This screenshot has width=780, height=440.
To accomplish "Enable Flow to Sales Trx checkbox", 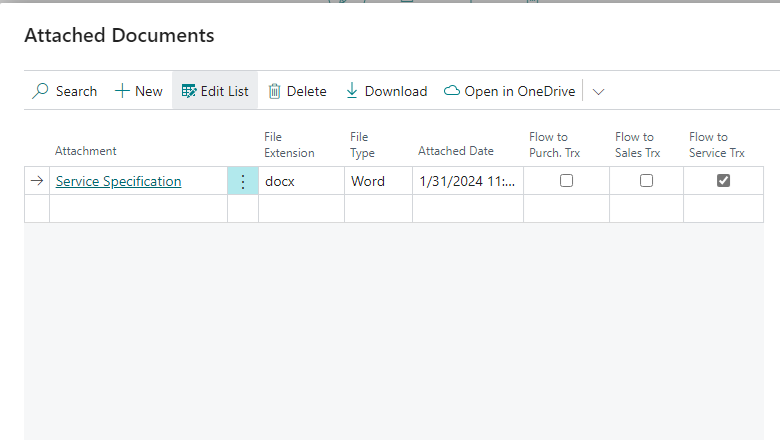I will [x=646, y=180].
